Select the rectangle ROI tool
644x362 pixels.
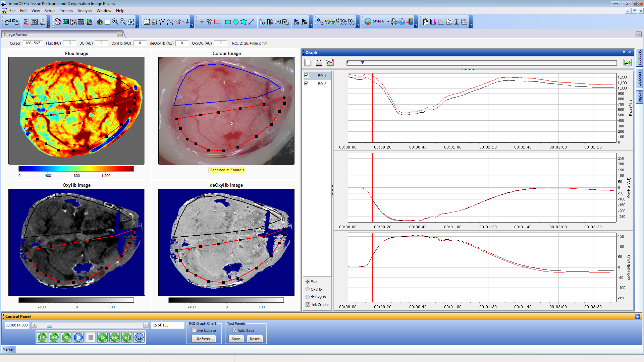click(x=228, y=22)
